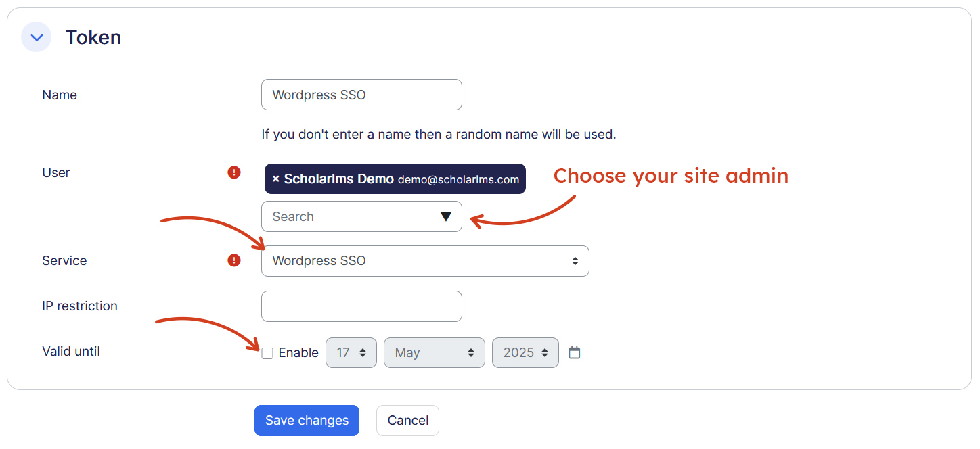The width and height of the screenshot is (980, 449).
Task: Click the red required icon beside Service
Action: tap(234, 260)
